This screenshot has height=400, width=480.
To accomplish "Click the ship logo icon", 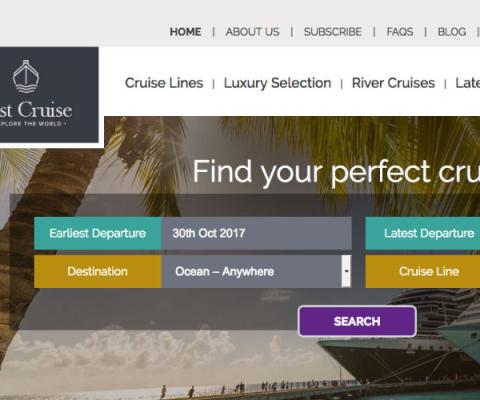I will [26, 76].
